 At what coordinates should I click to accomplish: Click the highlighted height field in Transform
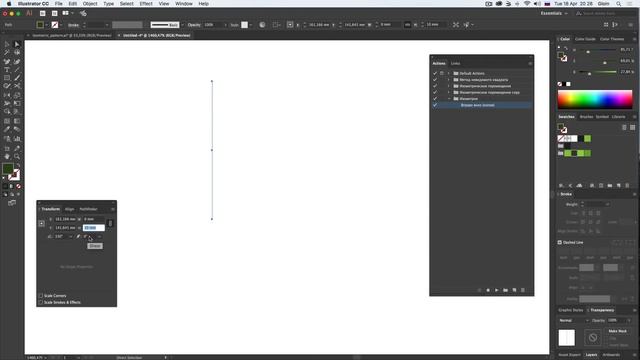point(93,228)
